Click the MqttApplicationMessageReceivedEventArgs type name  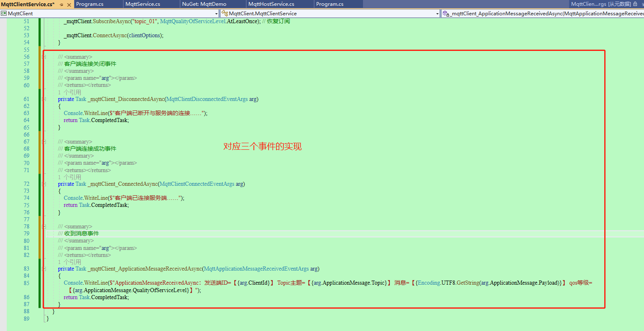click(256, 269)
